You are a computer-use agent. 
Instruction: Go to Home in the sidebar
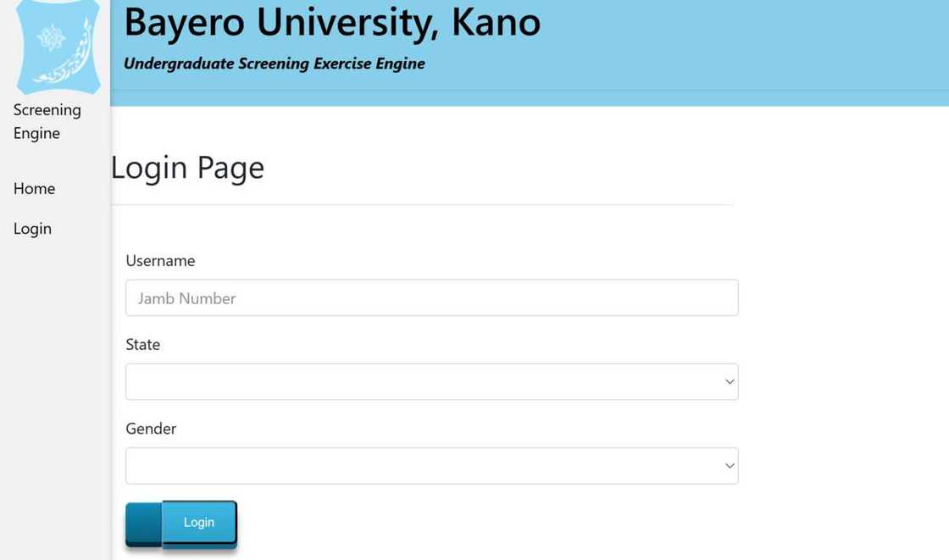[x=34, y=188]
